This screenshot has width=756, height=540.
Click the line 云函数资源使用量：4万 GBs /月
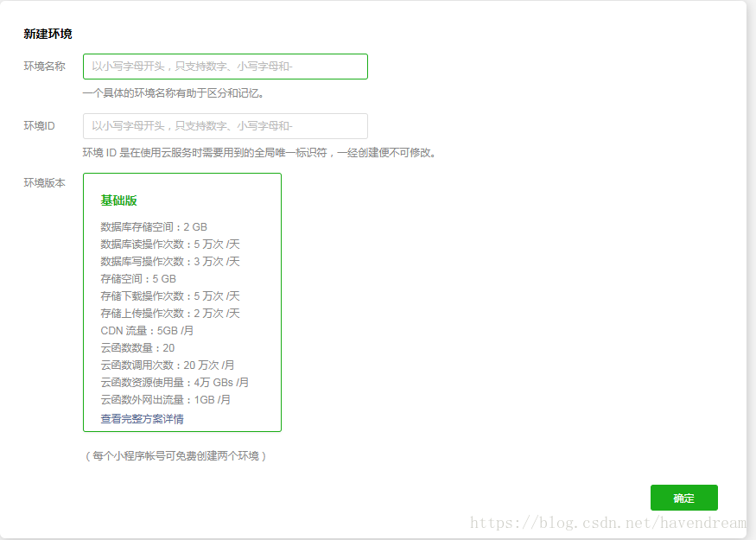[175, 383]
